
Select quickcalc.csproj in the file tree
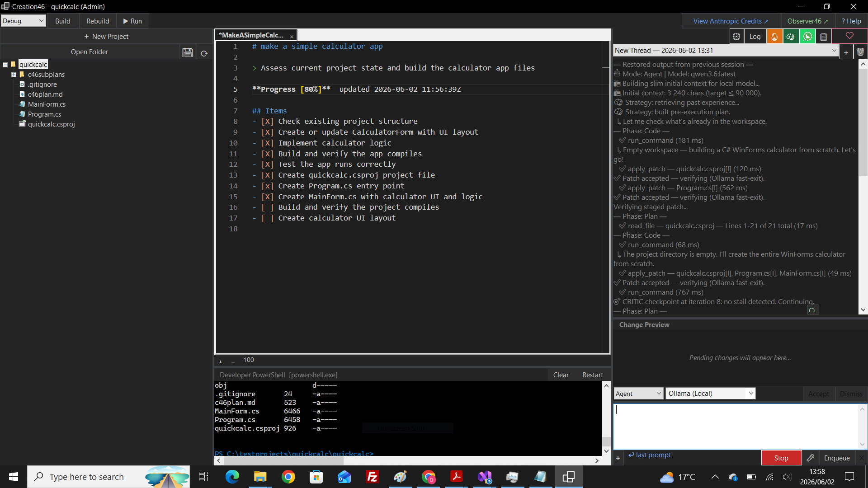pyautogui.click(x=51, y=124)
